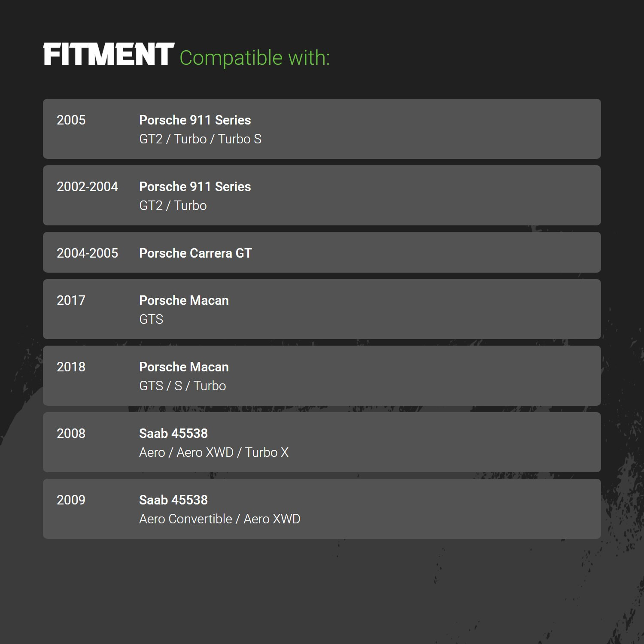Select the 2005 Porsche 911 Series row

click(322, 129)
